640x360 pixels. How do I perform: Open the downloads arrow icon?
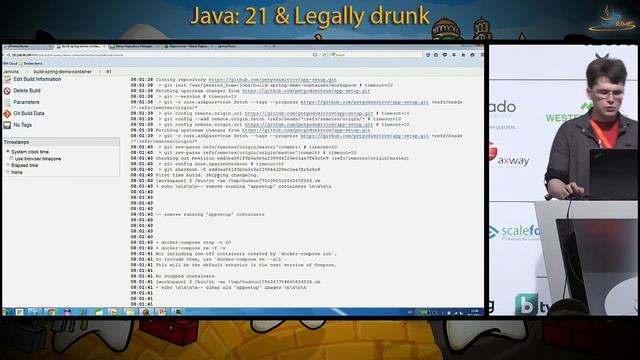tap(454, 55)
